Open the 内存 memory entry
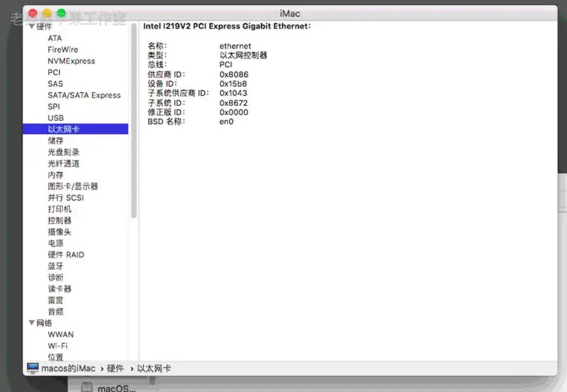This screenshot has width=567, height=392. (x=55, y=175)
